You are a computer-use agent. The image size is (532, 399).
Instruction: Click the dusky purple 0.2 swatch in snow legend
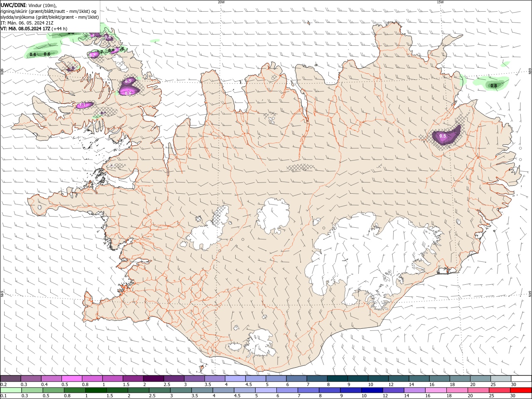tap(10, 378)
